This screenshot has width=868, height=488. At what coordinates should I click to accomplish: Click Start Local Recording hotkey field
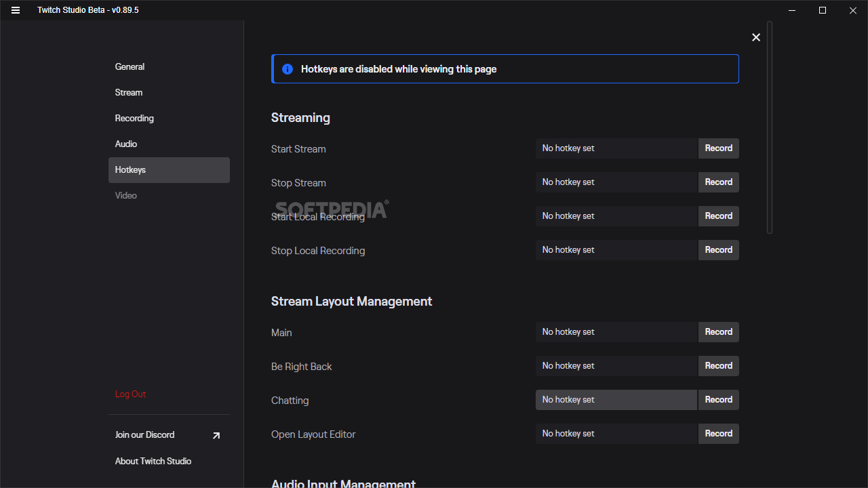click(x=616, y=216)
